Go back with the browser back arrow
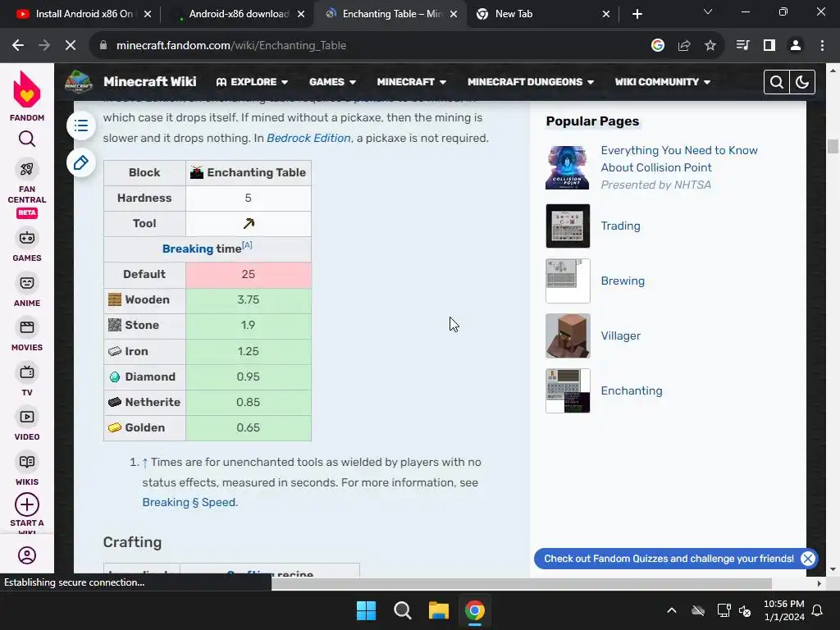 click(18, 46)
